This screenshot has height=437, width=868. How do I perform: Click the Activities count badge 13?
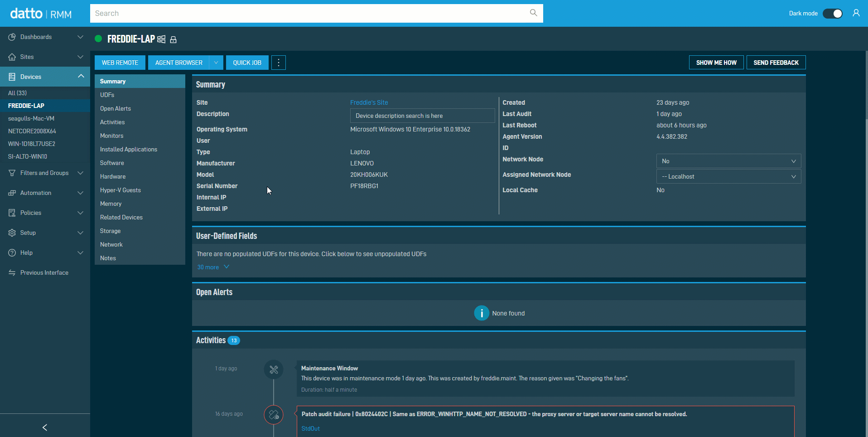click(234, 340)
